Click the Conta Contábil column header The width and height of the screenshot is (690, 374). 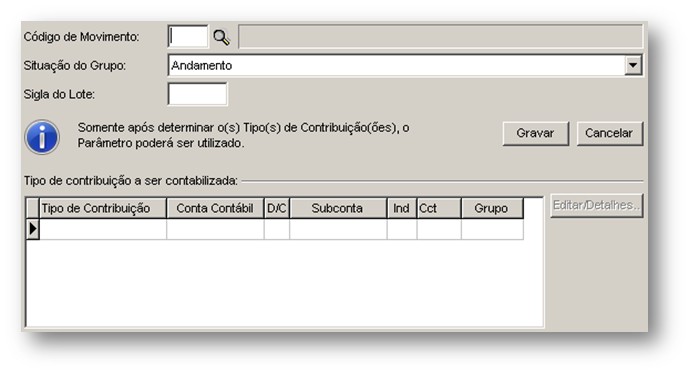point(215,208)
